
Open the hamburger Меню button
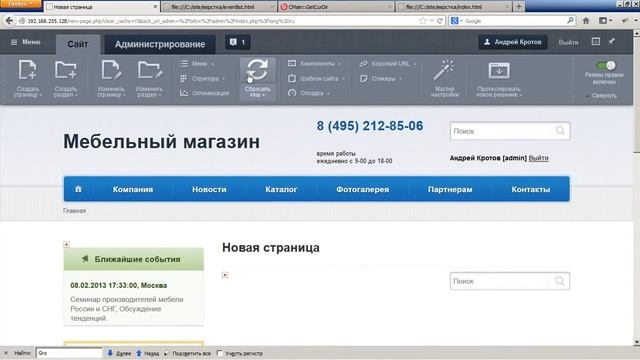click(25, 42)
